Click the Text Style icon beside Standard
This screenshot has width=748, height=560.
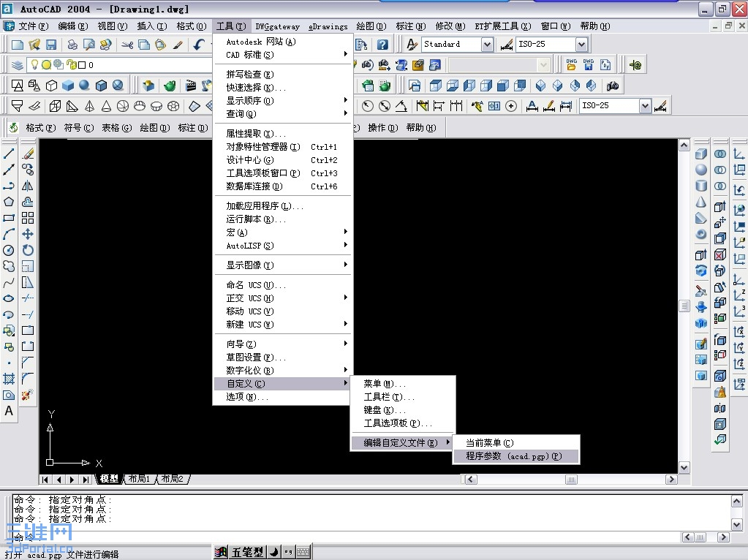pos(412,45)
